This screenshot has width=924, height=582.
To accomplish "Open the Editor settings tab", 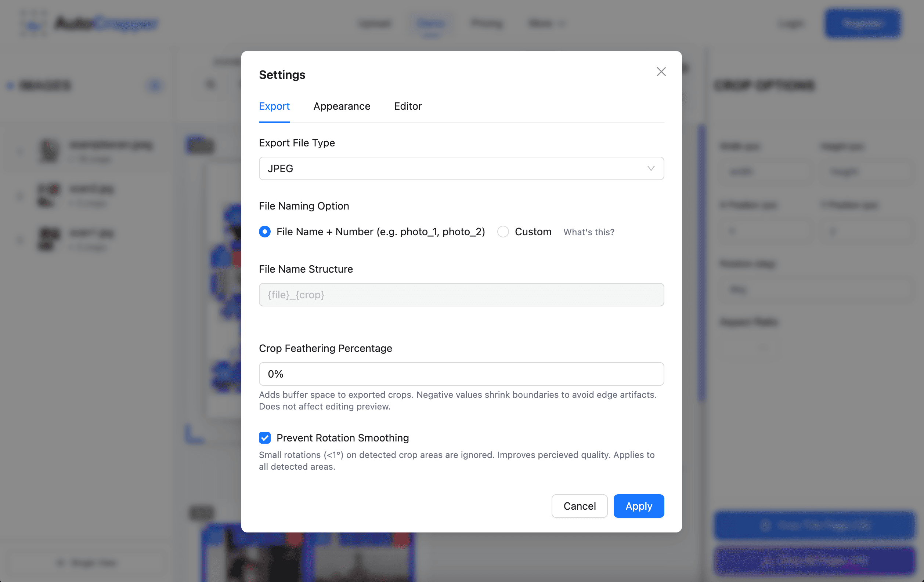I will (x=408, y=106).
